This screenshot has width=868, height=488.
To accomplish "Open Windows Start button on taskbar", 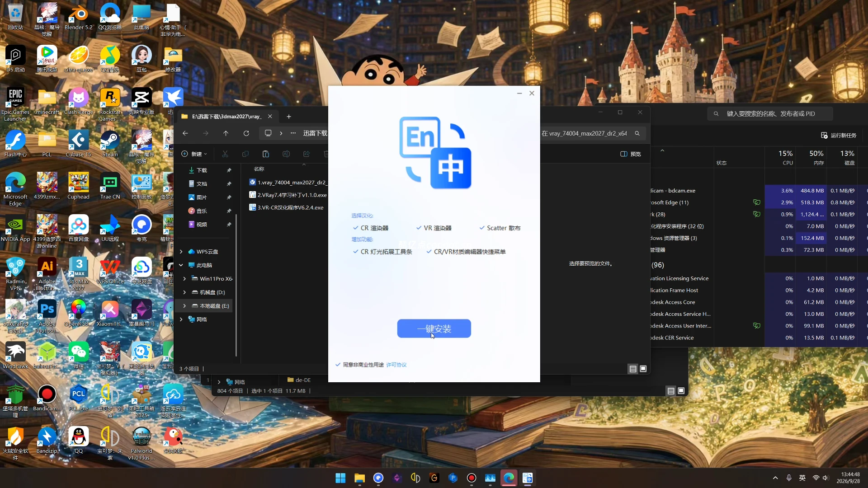I will point(341,478).
